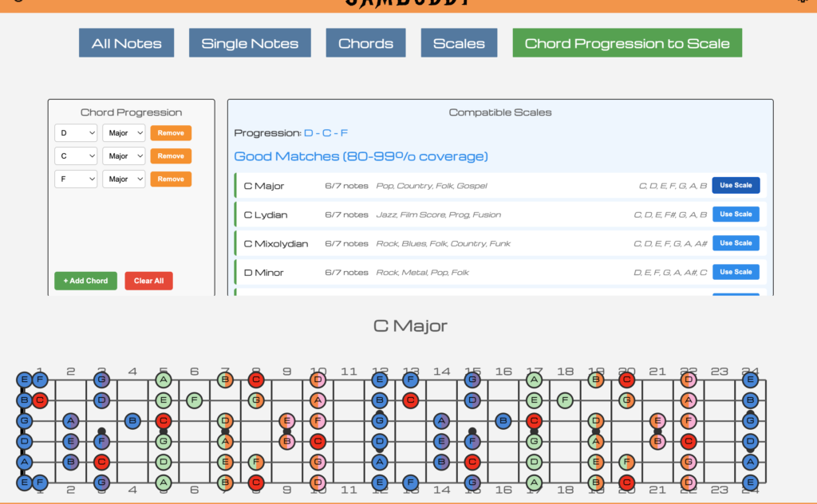Image resolution: width=817 pixels, height=504 pixels.
Task: Use Scale for C Lydian
Action: [736, 214]
